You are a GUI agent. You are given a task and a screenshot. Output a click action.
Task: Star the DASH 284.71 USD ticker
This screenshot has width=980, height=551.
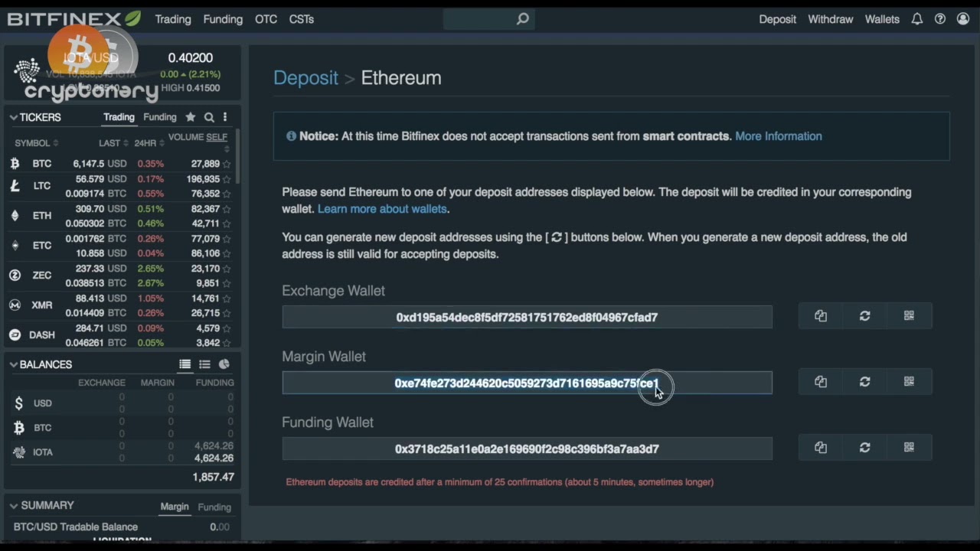[227, 328]
